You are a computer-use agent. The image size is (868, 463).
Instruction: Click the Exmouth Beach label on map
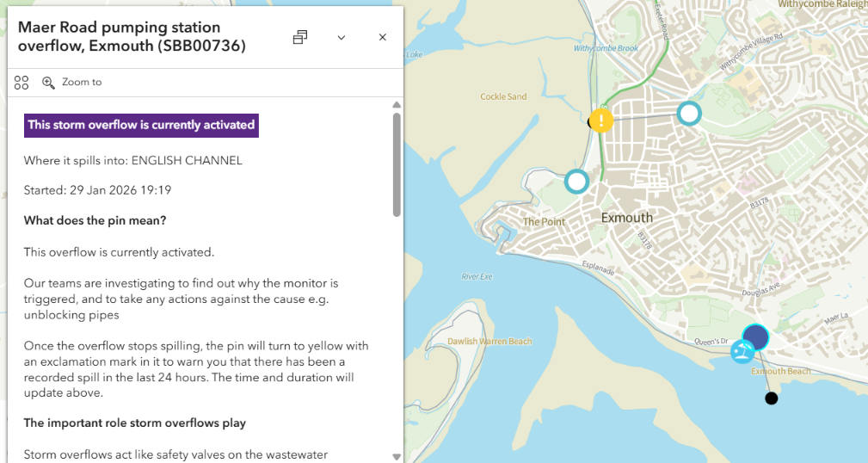[x=780, y=372]
